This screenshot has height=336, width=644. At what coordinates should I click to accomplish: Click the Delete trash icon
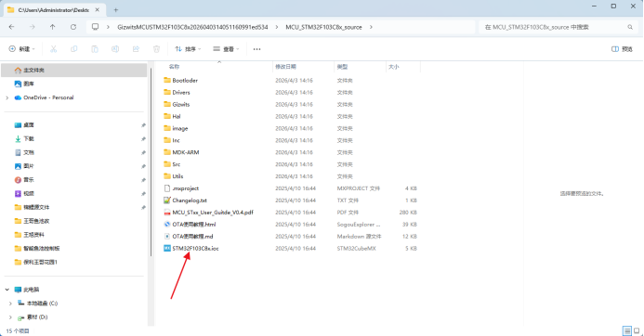(156, 49)
